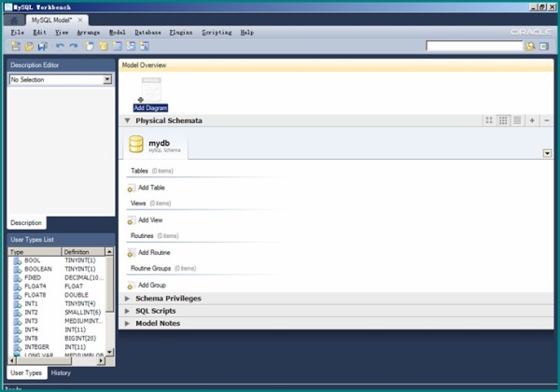Collapse the Physical Schemata section
The height and width of the screenshot is (392, 560).
click(x=127, y=120)
